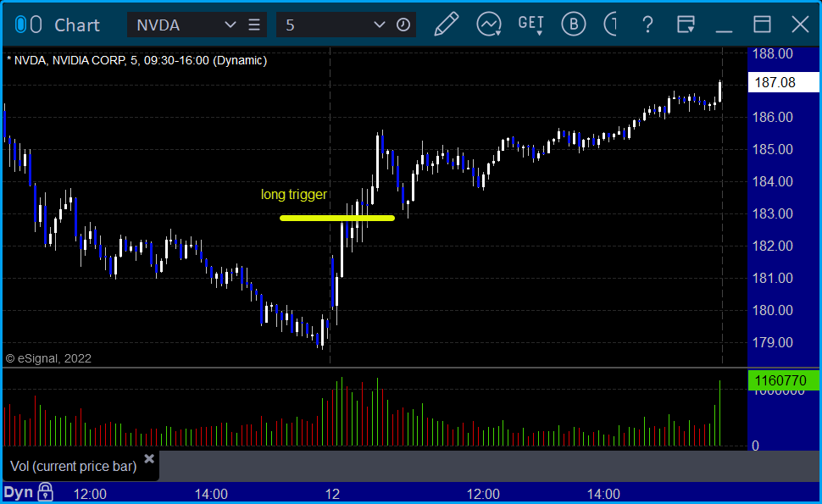Image resolution: width=822 pixels, height=504 pixels.
Task: Maximize the chart window
Action: coord(762,25)
